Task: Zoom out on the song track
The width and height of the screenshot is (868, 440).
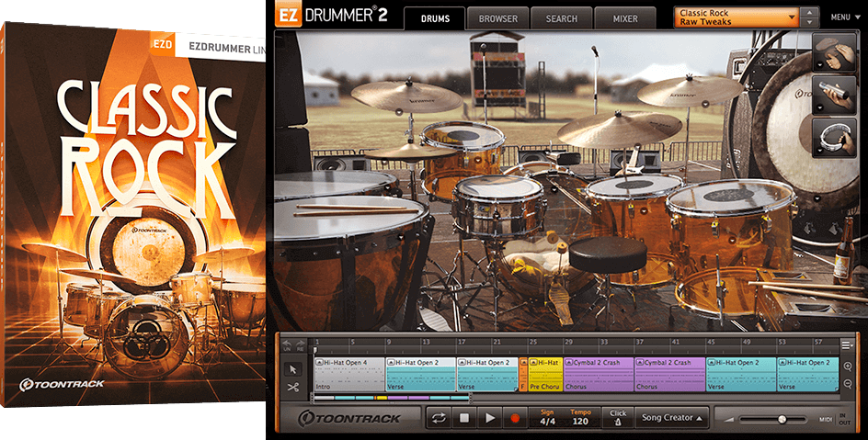Action: coord(847,384)
